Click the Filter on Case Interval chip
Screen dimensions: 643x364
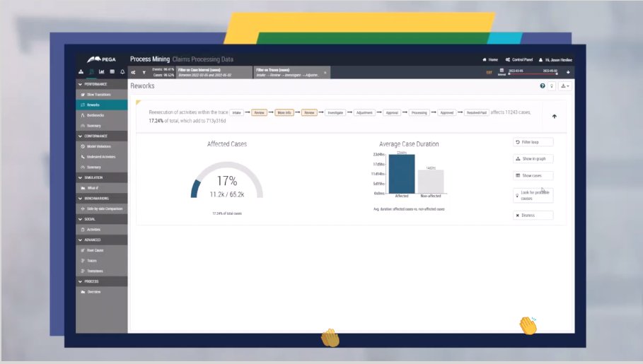(214, 72)
